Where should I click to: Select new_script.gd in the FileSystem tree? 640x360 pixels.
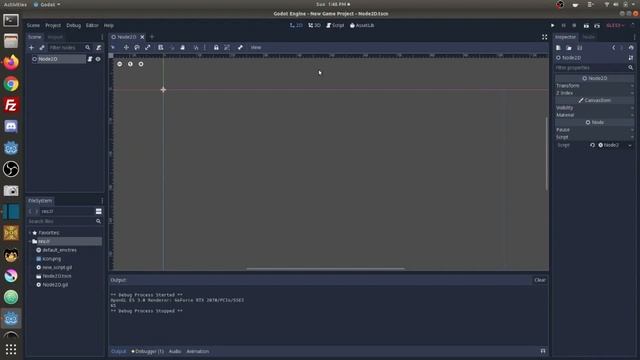(x=57, y=267)
